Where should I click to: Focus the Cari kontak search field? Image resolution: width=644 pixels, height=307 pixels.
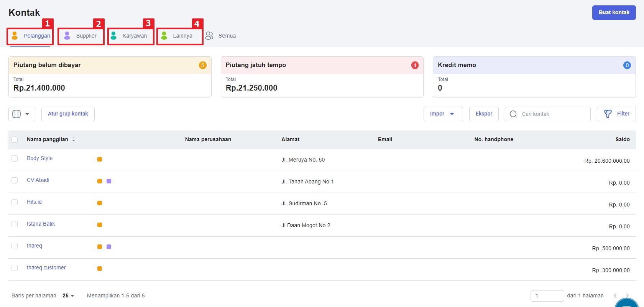(548, 114)
